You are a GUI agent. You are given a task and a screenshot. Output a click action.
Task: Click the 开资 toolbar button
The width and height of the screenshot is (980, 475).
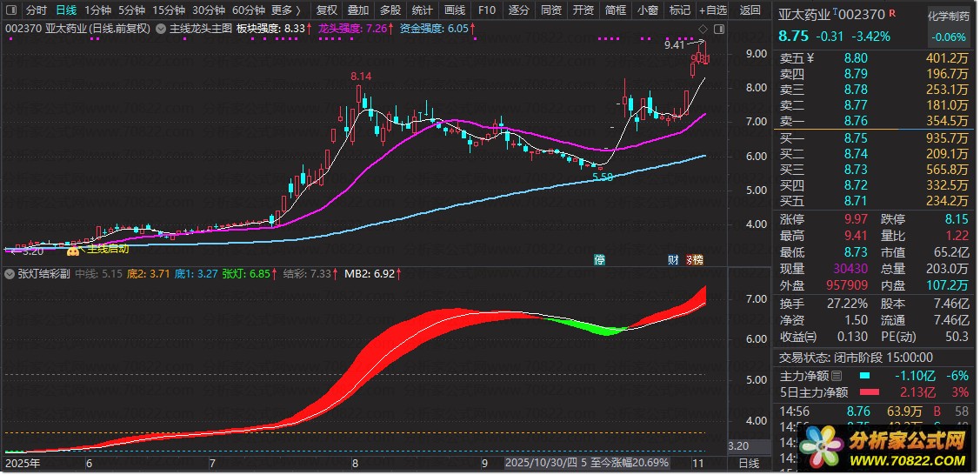tap(583, 10)
